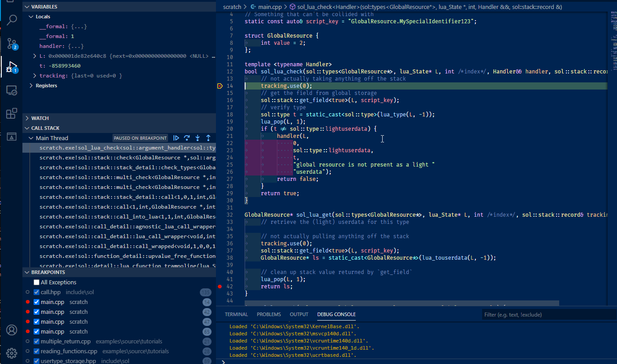
Task: Click the Step Into debug icon
Action: (197, 138)
